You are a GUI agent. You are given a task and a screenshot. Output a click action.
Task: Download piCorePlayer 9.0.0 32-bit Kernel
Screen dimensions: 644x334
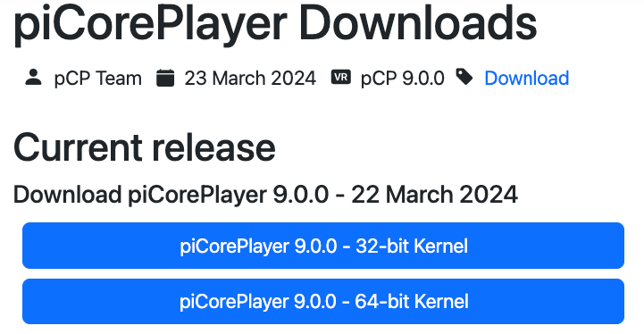[x=323, y=246]
